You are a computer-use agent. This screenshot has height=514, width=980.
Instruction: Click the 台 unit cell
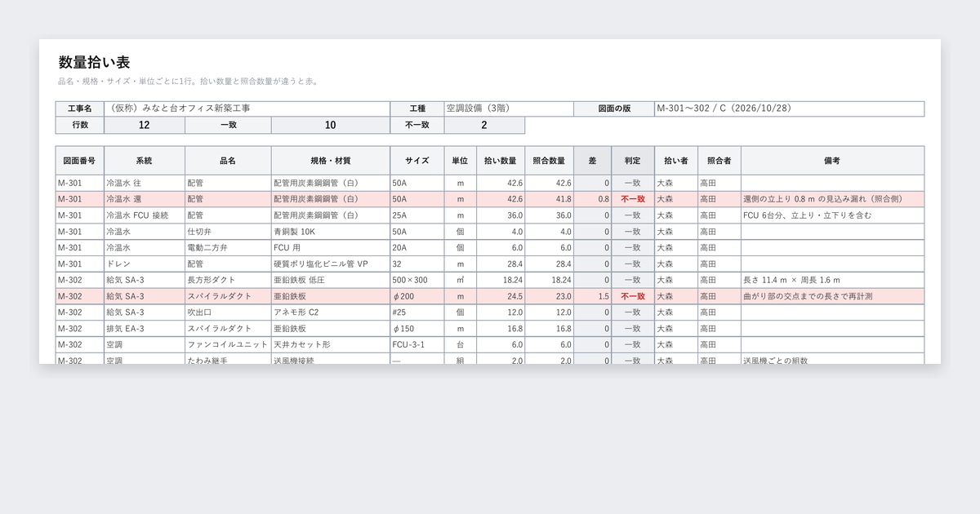tap(461, 345)
